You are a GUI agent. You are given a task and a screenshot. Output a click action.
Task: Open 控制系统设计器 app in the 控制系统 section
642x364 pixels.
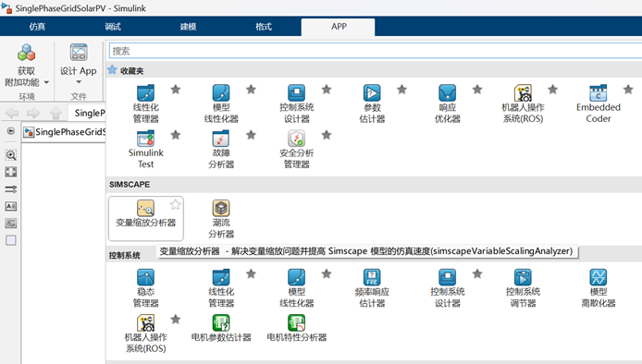click(x=447, y=288)
